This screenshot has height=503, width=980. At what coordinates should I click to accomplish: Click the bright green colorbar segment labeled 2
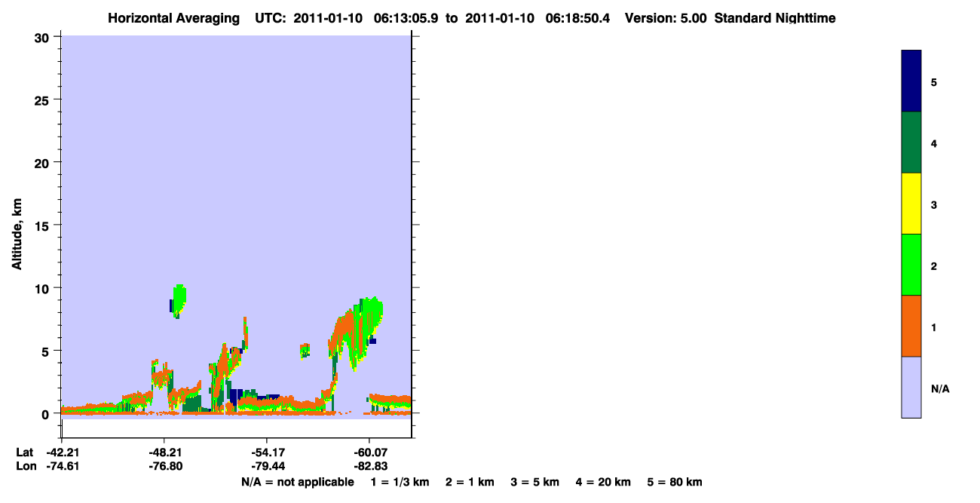(x=911, y=265)
